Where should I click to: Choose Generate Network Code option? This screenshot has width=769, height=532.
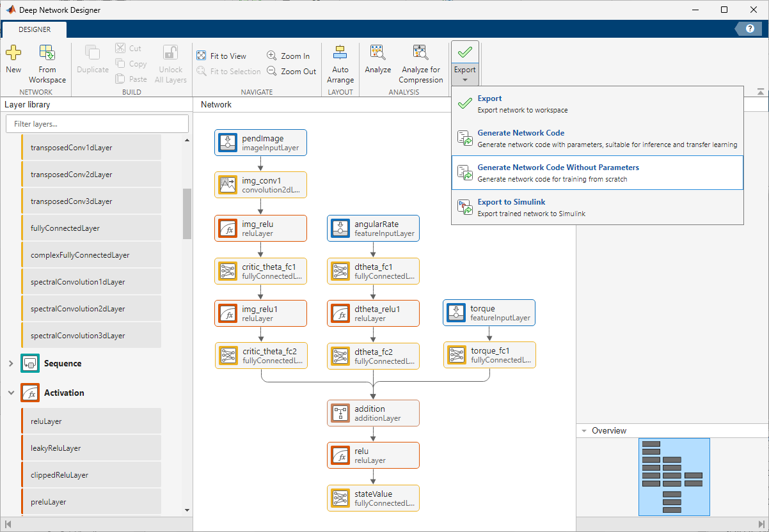(597, 138)
